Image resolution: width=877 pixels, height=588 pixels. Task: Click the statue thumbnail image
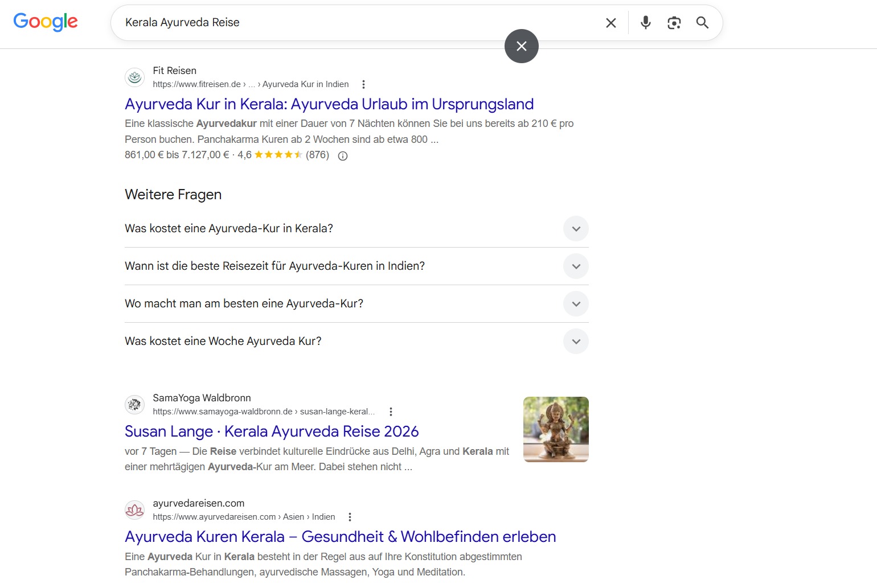pyautogui.click(x=556, y=429)
